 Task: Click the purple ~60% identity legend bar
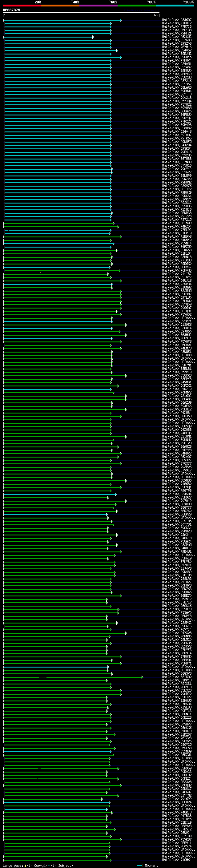pyautogui.click(x=99, y=6)
